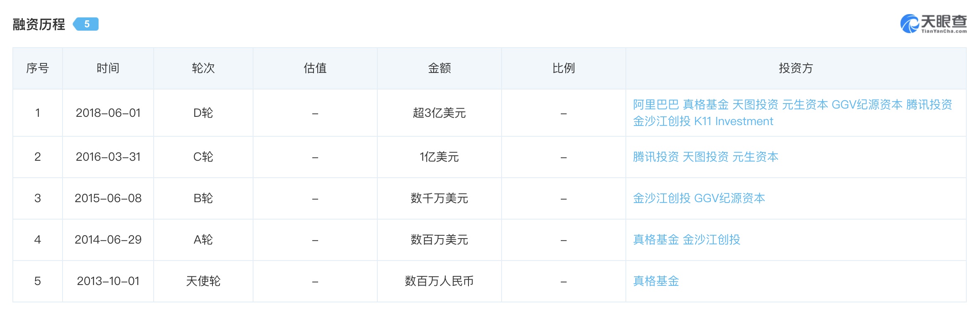Click GGV纪源资本 in the B轮 row
This screenshot has height=314, width=980.
click(729, 198)
